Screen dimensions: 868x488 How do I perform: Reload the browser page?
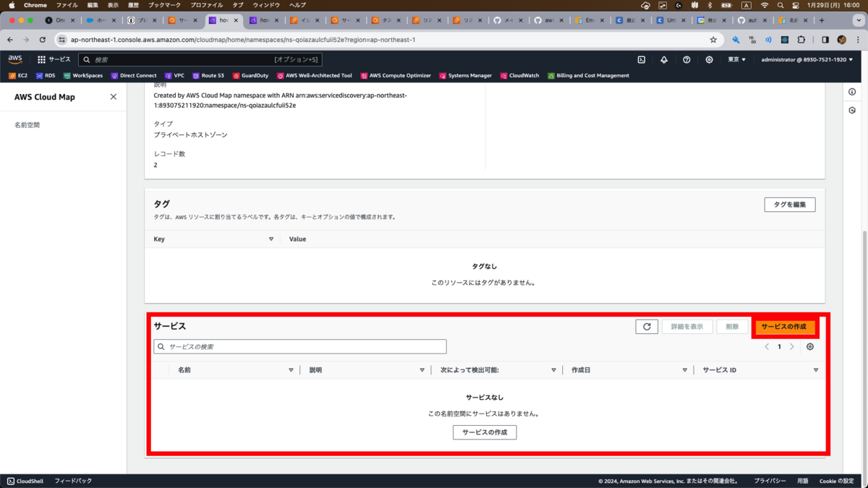coord(43,40)
